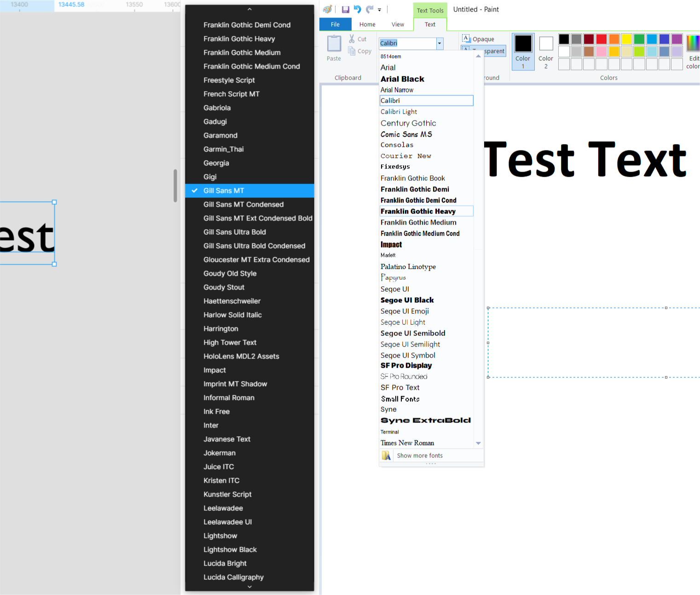The image size is (700, 595).
Task: Click the Paint application icon in title bar
Action: [x=327, y=9]
